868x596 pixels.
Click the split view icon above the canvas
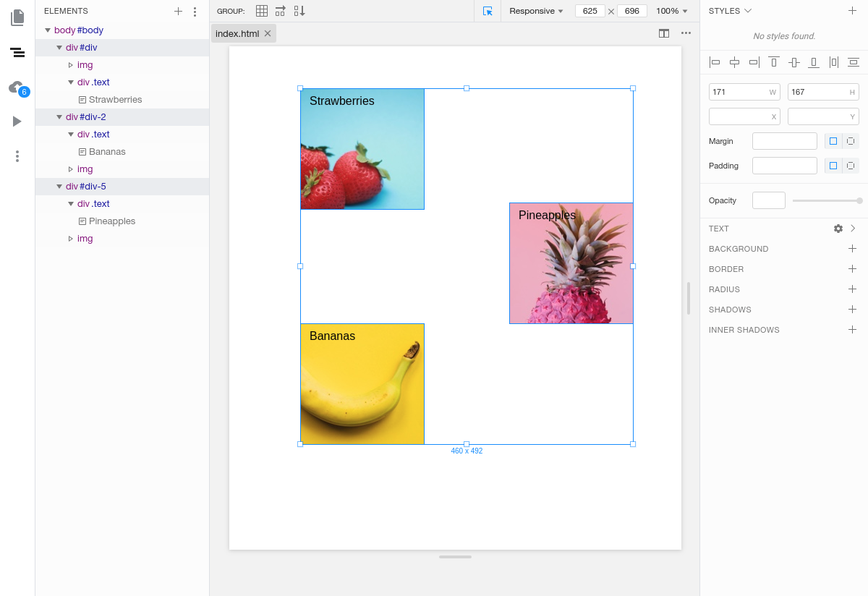click(x=664, y=33)
